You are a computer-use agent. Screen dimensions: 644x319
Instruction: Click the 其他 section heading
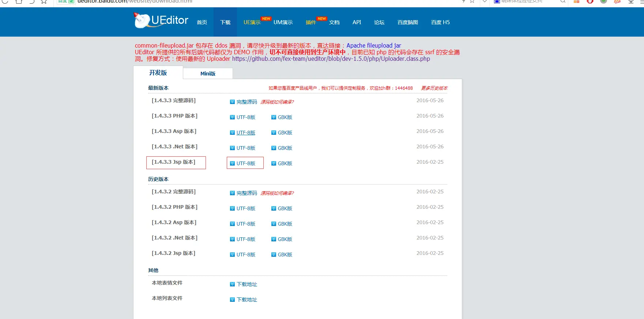pos(153,270)
